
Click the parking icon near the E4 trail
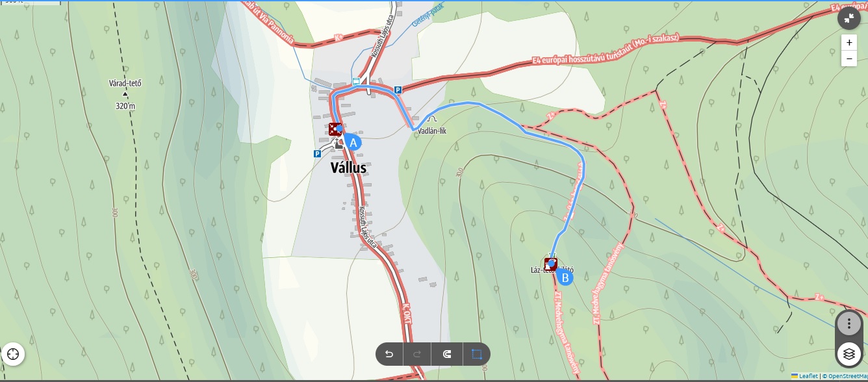click(398, 90)
